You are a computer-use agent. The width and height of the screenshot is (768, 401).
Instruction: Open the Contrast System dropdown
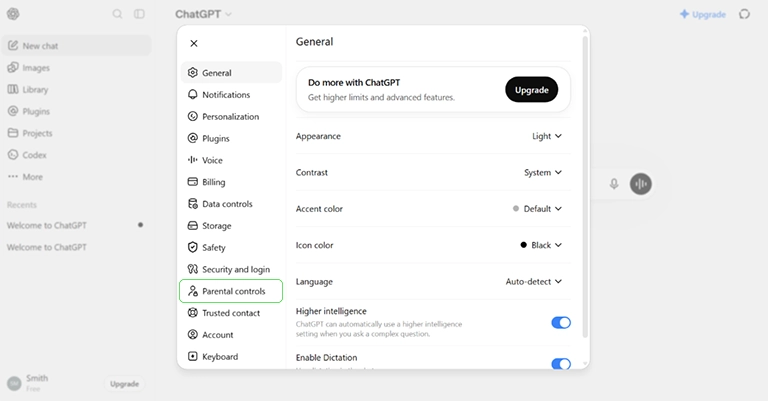pos(543,172)
